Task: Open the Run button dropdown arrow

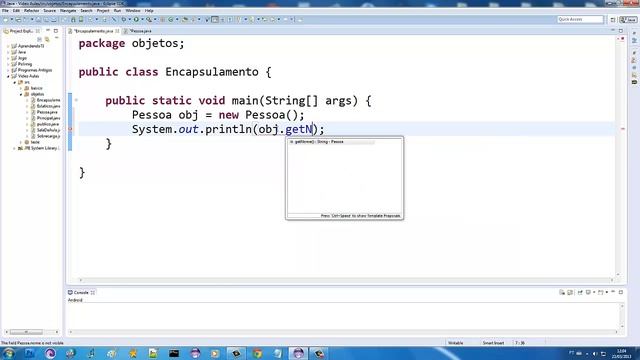Action: [x=142, y=20]
